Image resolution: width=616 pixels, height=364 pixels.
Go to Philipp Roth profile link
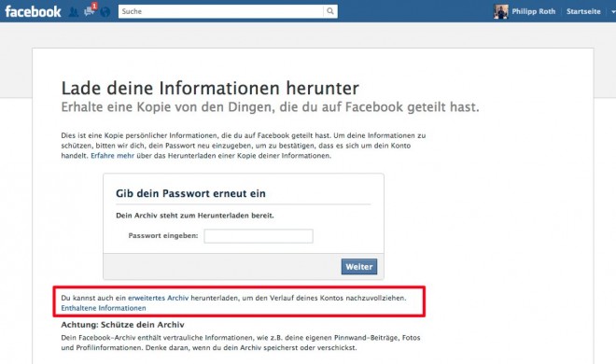click(x=534, y=11)
